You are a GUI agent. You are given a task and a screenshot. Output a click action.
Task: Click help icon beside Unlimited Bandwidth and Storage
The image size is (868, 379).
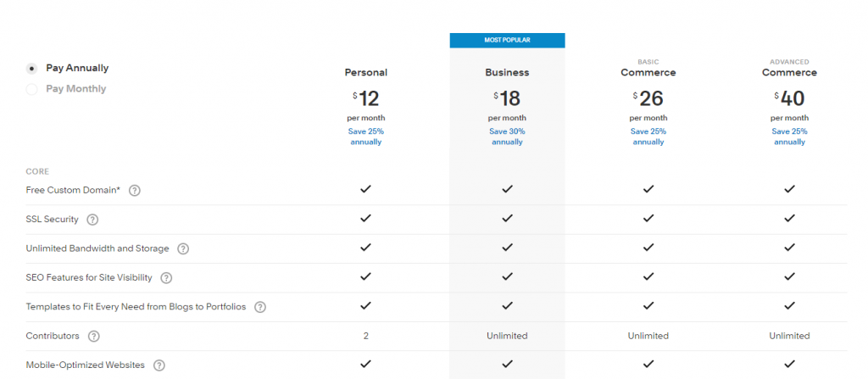pyautogui.click(x=183, y=248)
